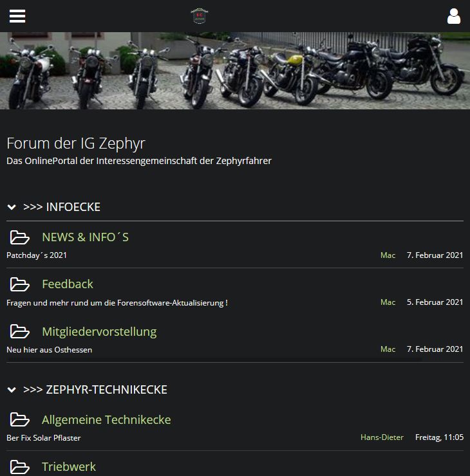Click the motorcycle banner image
Screen dimensions: 470x476
pyautogui.click(x=235, y=71)
